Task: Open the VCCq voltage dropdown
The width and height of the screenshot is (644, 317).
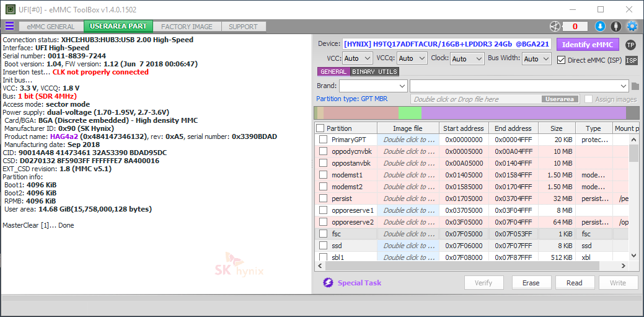Action: pos(412,58)
